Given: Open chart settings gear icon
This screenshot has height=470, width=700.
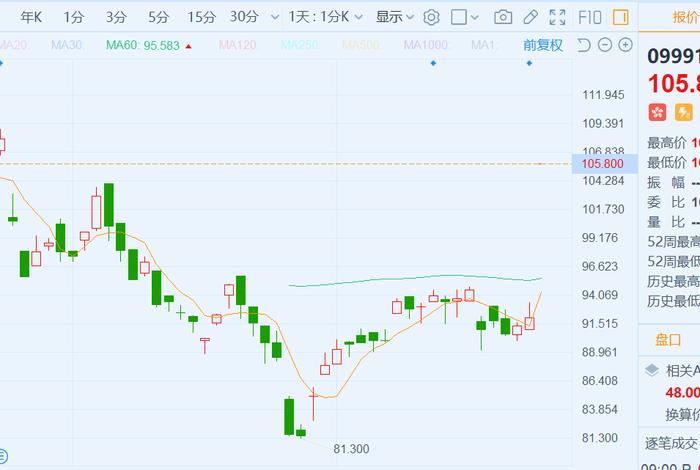Looking at the screenshot, I should (x=431, y=17).
